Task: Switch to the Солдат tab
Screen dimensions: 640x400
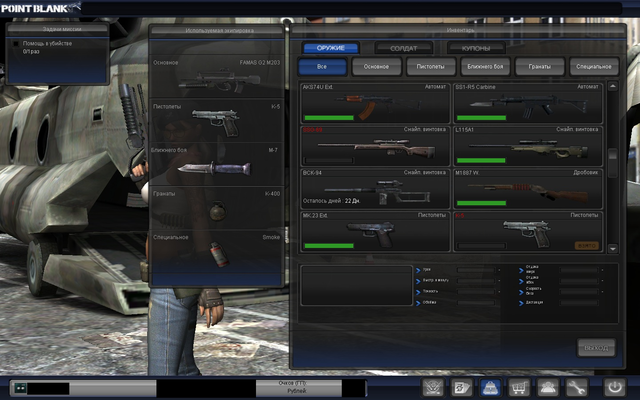Action: pyautogui.click(x=403, y=48)
